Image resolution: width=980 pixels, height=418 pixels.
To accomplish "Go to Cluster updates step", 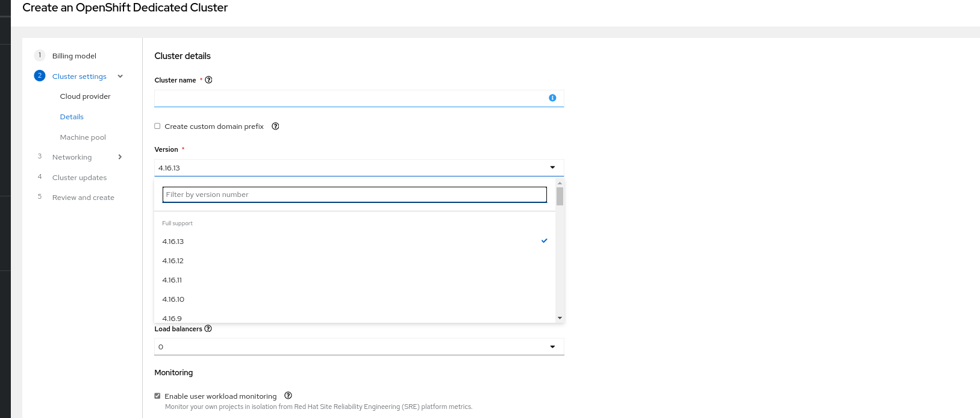I will (80, 178).
